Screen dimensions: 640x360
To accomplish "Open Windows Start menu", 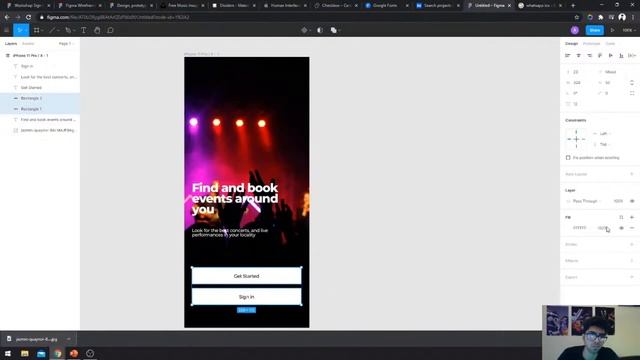I will coord(8,353).
